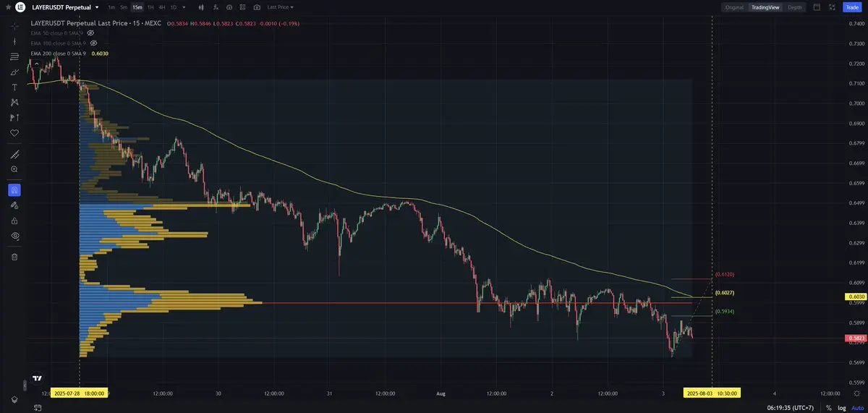The image size is (868, 413).
Task: Click the chart title LAYERUSDT Perpetual Last Price
Action: point(85,23)
